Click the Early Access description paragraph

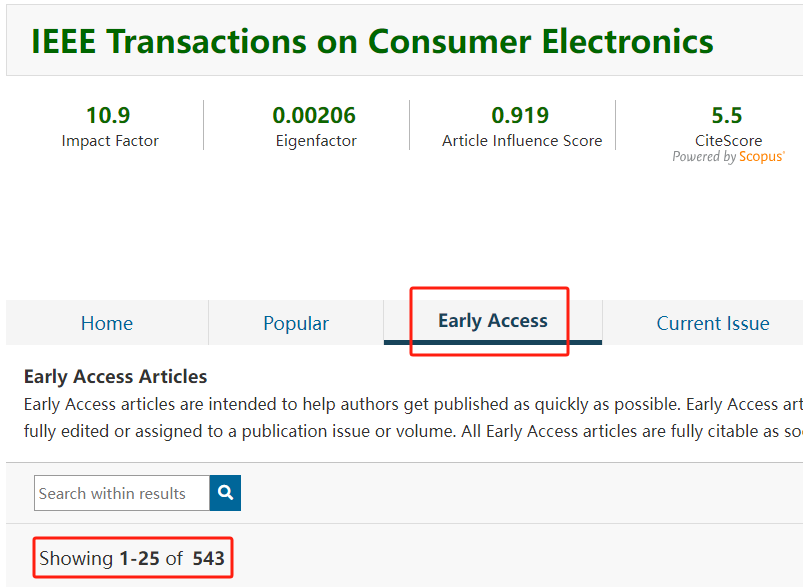tap(400, 418)
